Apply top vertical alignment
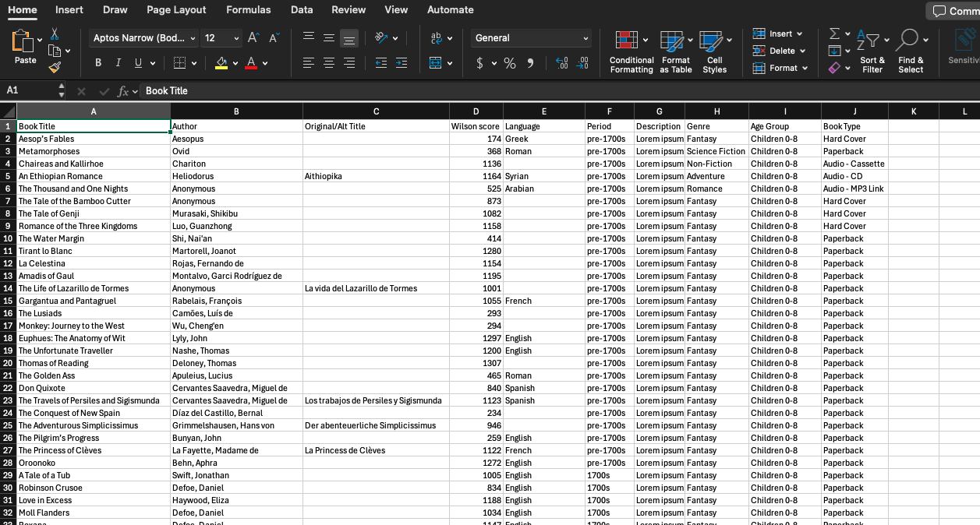The height and width of the screenshot is (525, 980). pos(309,37)
